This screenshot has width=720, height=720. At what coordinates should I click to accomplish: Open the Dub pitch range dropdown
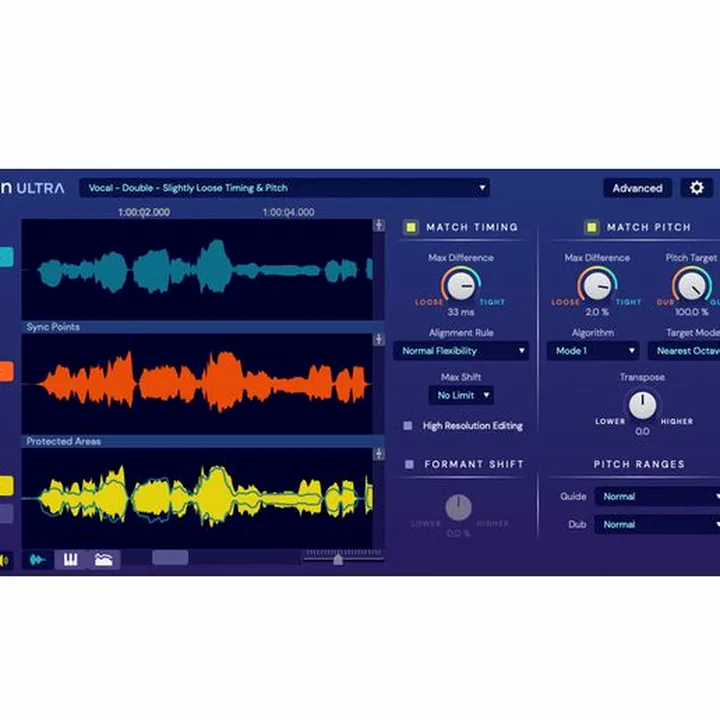pyautogui.click(x=658, y=524)
